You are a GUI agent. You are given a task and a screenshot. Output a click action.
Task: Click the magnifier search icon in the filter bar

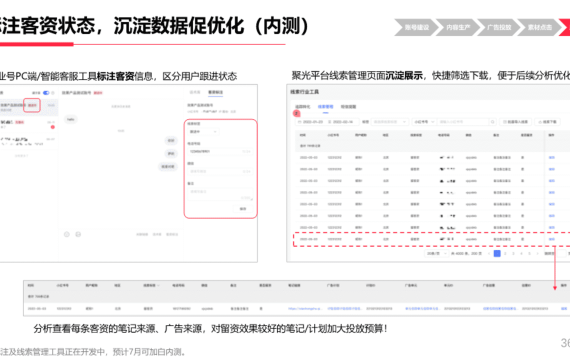[493, 122]
